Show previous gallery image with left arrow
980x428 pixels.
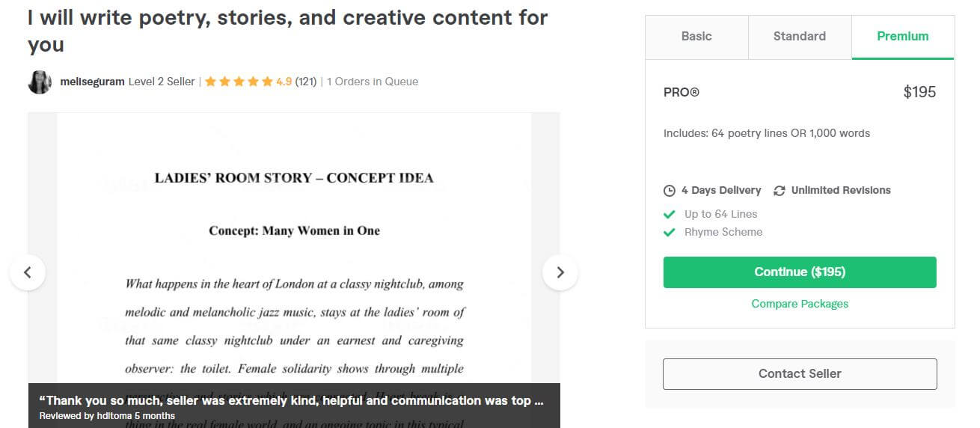click(28, 272)
